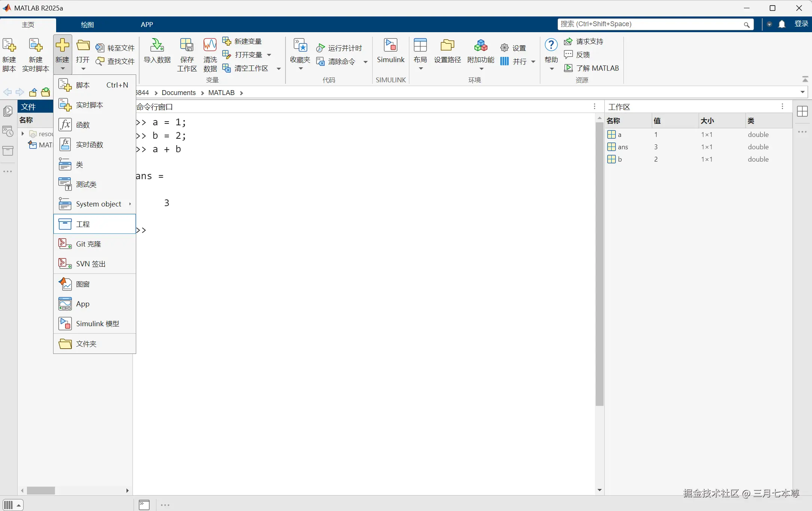Click the 登录 (Sign In) button
The image size is (812, 511).
tap(801, 24)
